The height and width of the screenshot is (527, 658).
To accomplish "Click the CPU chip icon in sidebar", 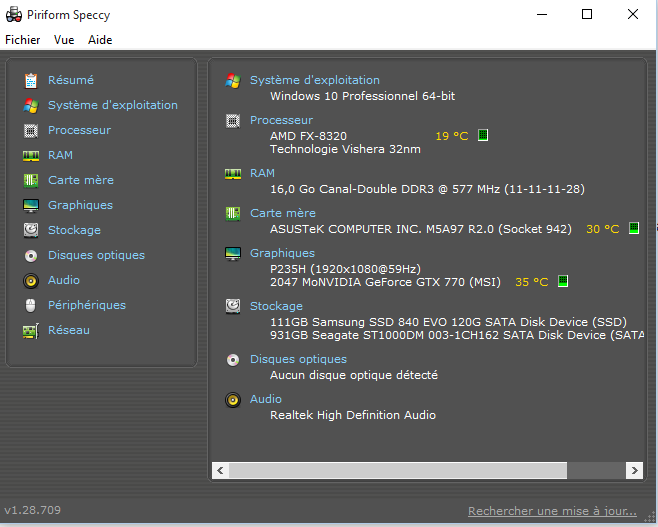I will (31, 130).
